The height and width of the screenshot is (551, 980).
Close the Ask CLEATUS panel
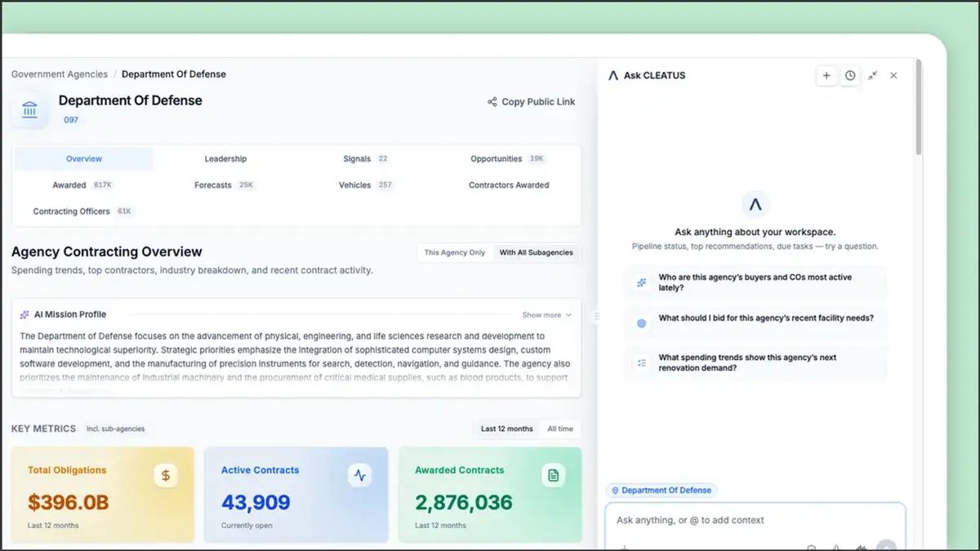coord(893,75)
